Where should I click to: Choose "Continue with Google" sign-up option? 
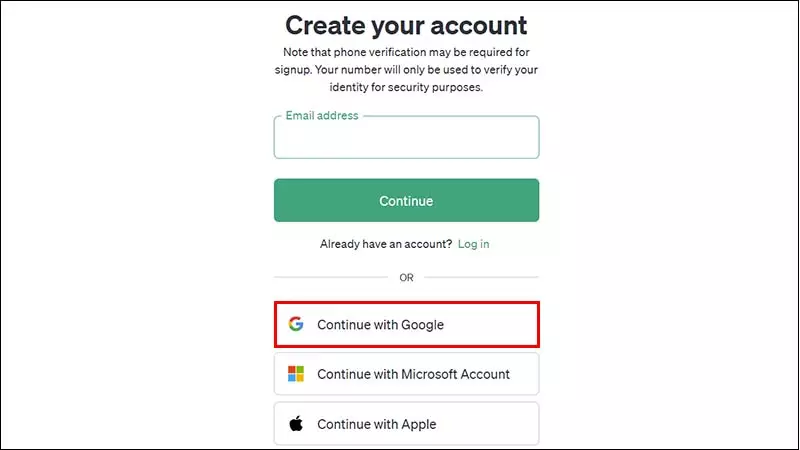tap(407, 324)
